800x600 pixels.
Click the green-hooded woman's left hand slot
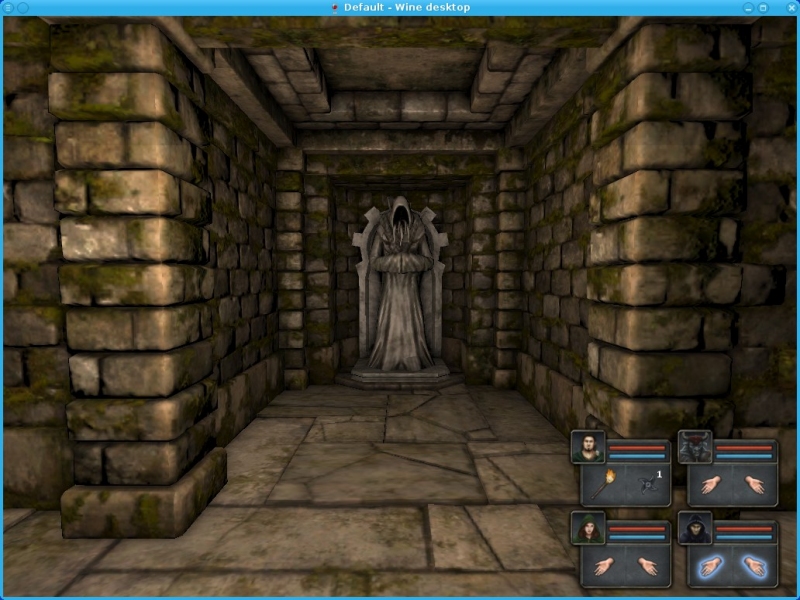tap(606, 567)
